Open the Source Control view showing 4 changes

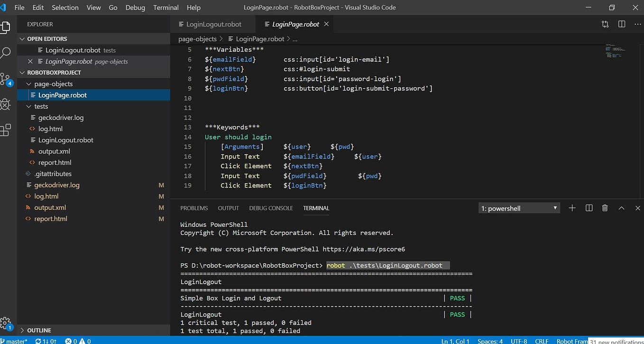pyautogui.click(x=6, y=79)
